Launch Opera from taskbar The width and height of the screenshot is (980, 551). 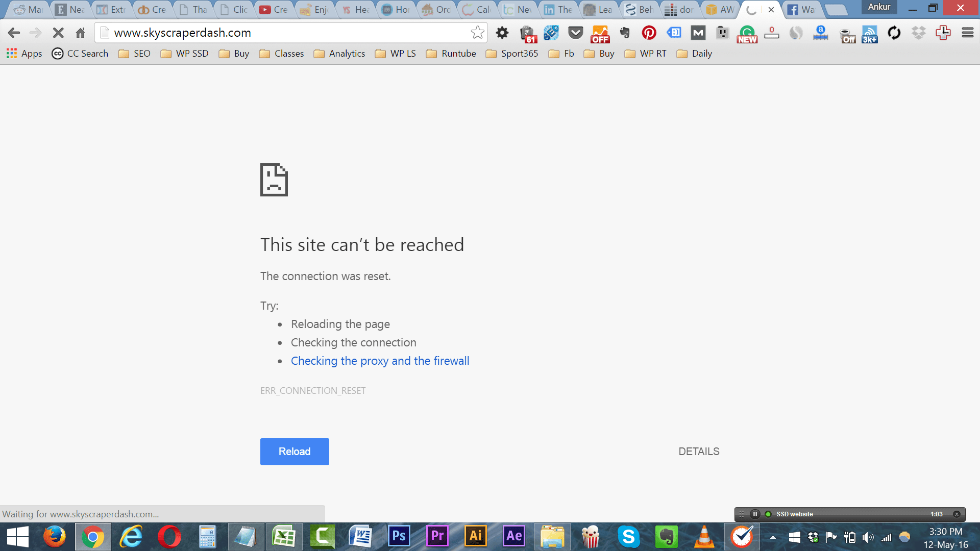[x=169, y=537]
